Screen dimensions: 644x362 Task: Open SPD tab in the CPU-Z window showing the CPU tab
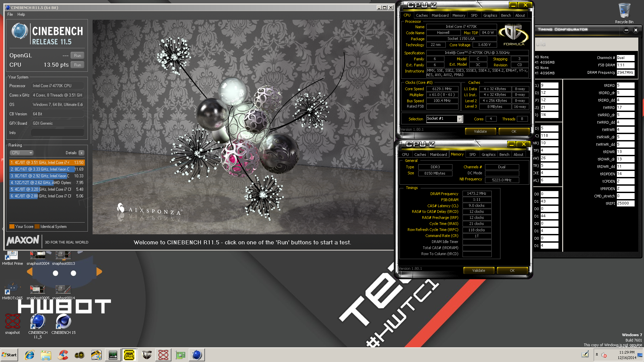pyautogui.click(x=474, y=15)
